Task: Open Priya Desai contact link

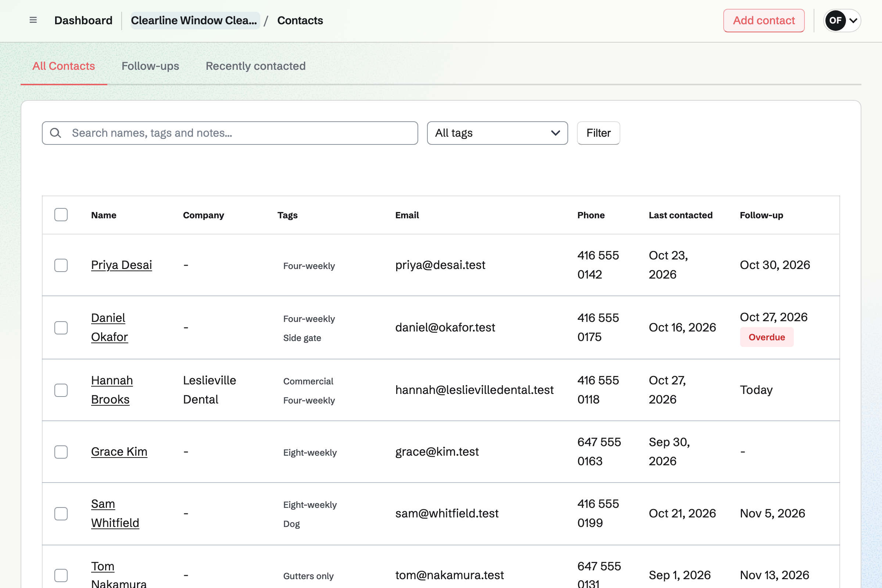Action: coord(122,265)
